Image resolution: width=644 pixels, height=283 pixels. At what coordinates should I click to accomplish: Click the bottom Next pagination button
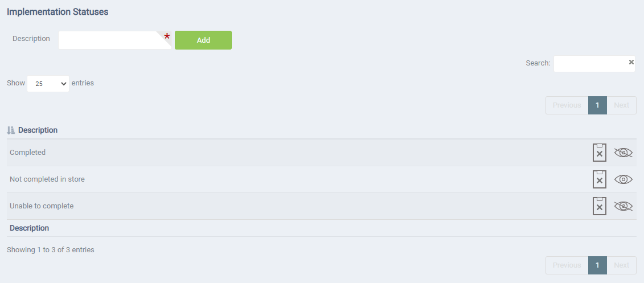(x=621, y=265)
